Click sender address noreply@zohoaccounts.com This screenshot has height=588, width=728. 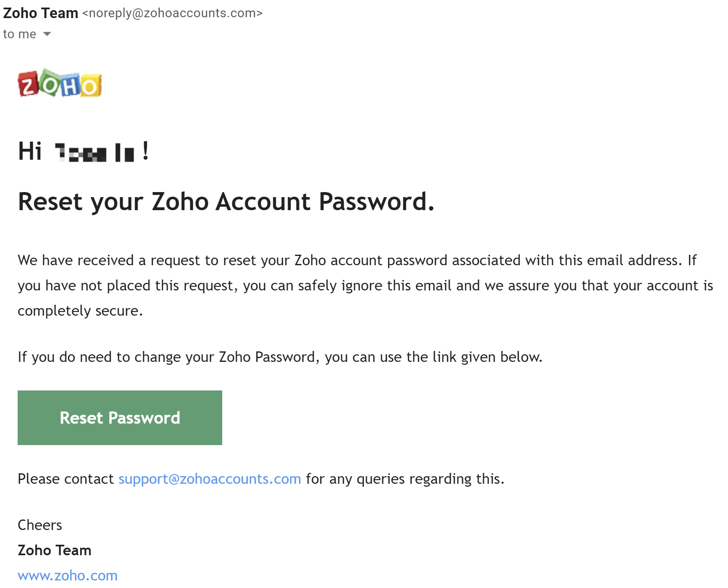(x=172, y=13)
